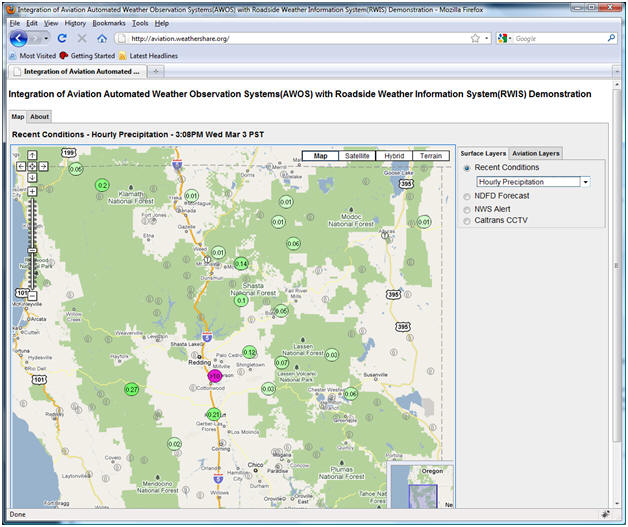Screen dimensions: 628x527
Task: Open the Bookmarks menu
Action: 109,23
